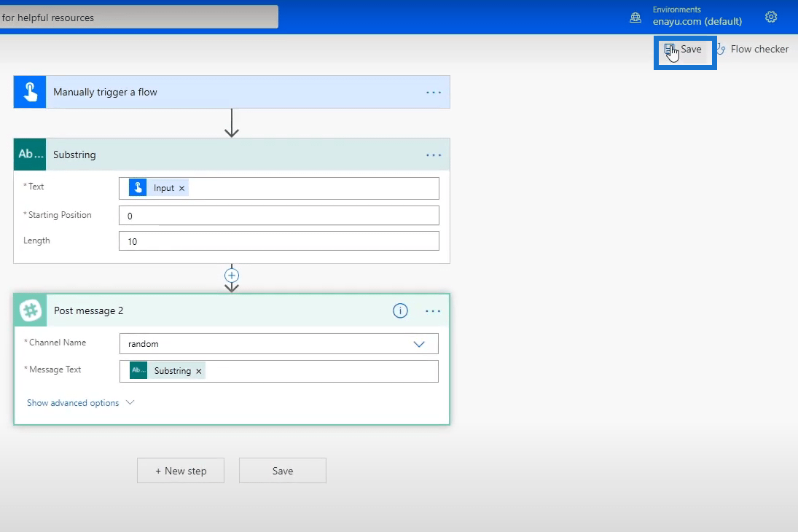Select the random channel name value

pyautogui.click(x=143, y=344)
